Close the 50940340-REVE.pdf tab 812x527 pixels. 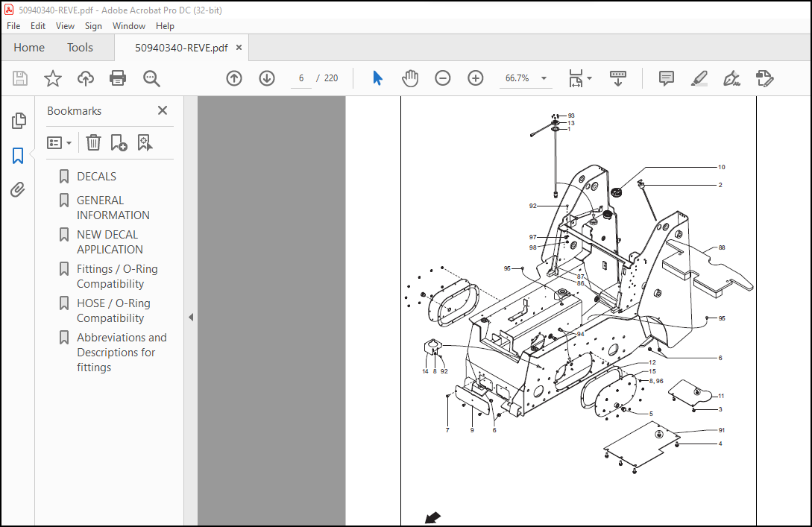tap(239, 48)
